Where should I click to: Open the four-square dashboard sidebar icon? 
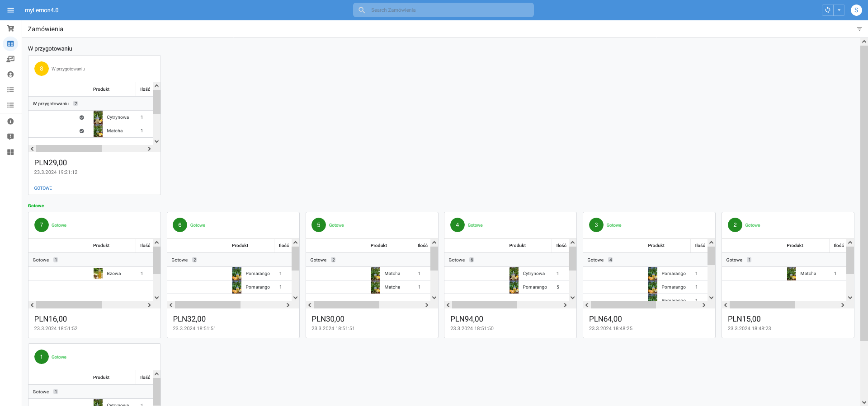(x=10, y=152)
